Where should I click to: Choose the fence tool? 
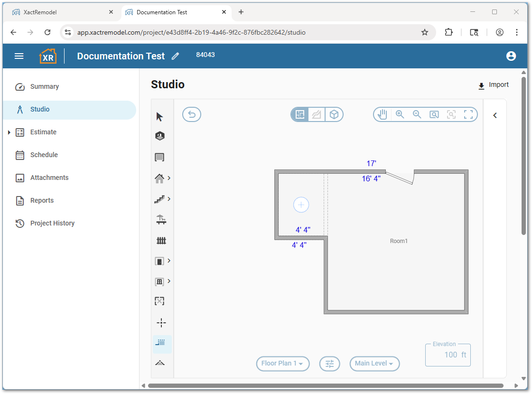pyautogui.click(x=161, y=241)
